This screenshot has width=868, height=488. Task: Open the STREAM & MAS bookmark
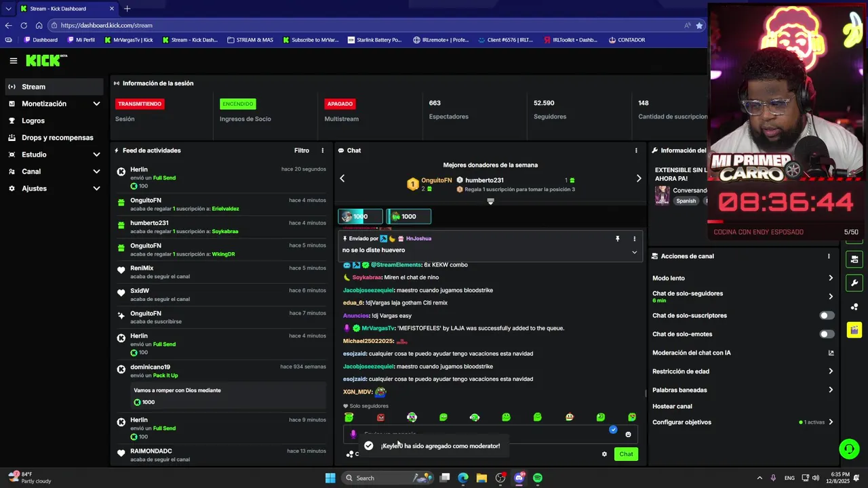tap(250, 40)
